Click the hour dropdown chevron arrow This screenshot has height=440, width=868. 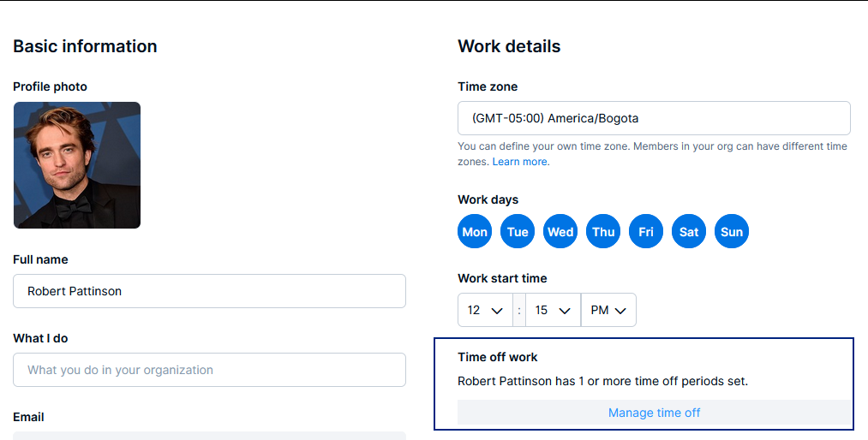pos(497,311)
